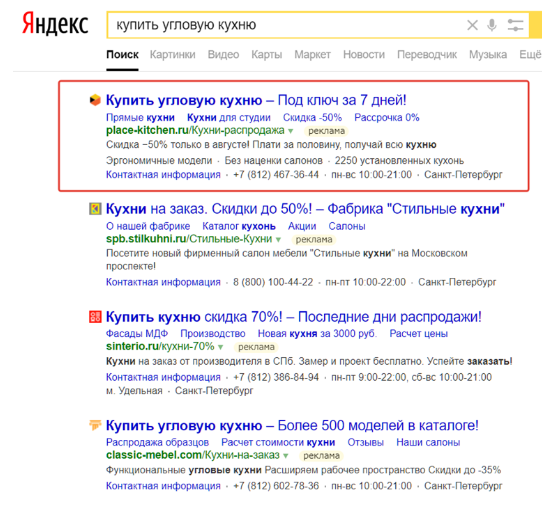Expand the spb.stilkuhni.ru green arrow dropdown
542x510 pixels.
[278, 239]
